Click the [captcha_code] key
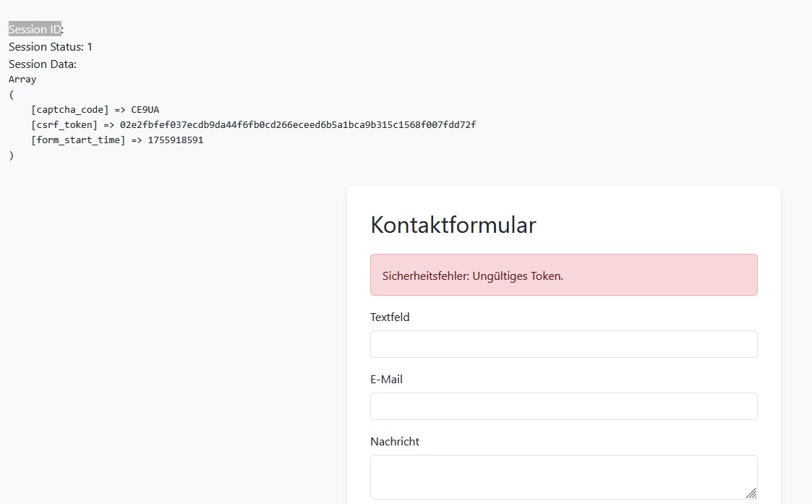This screenshot has width=812, height=504. click(69, 110)
